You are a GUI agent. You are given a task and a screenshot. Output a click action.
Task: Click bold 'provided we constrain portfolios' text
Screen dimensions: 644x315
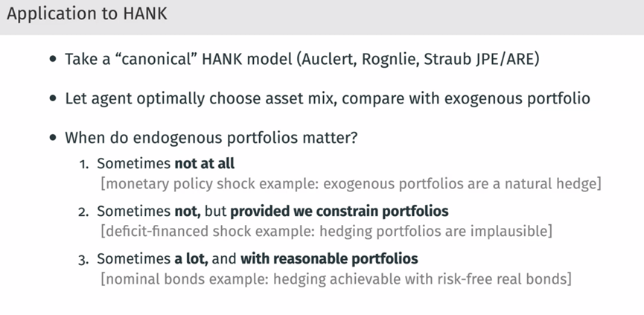339,211
